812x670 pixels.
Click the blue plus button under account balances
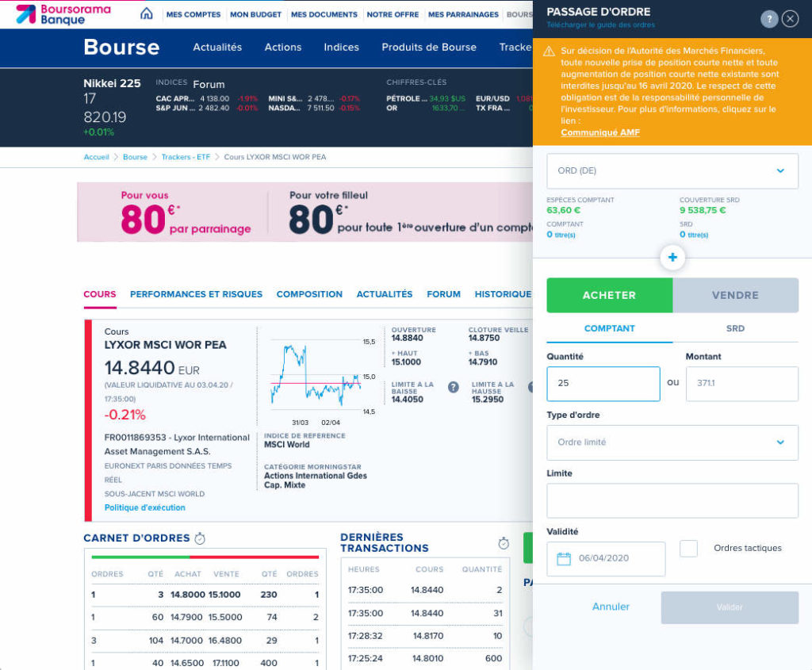672,258
